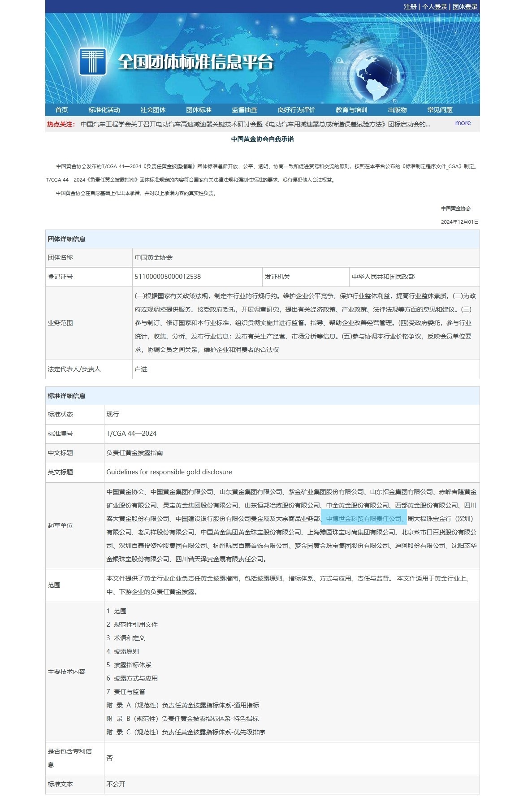Viewport: 532px width, 798px height.
Task: Navigate to 监督抽查 menu item
Action: click(x=244, y=110)
